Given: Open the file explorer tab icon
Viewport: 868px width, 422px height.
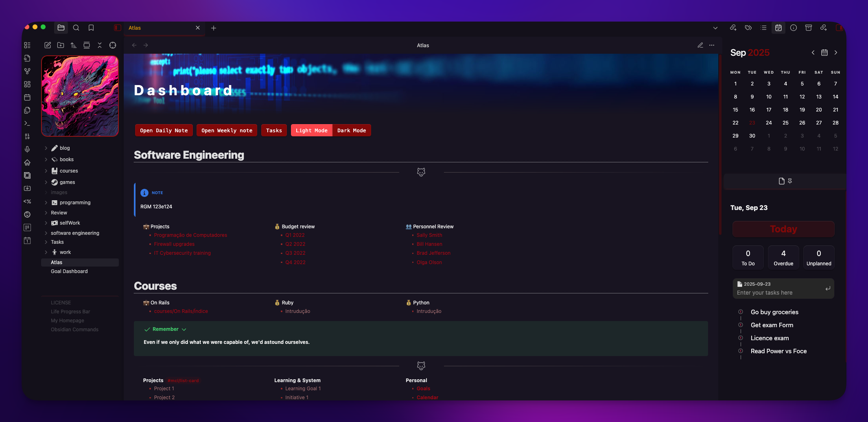Looking at the screenshot, I should click(61, 28).
